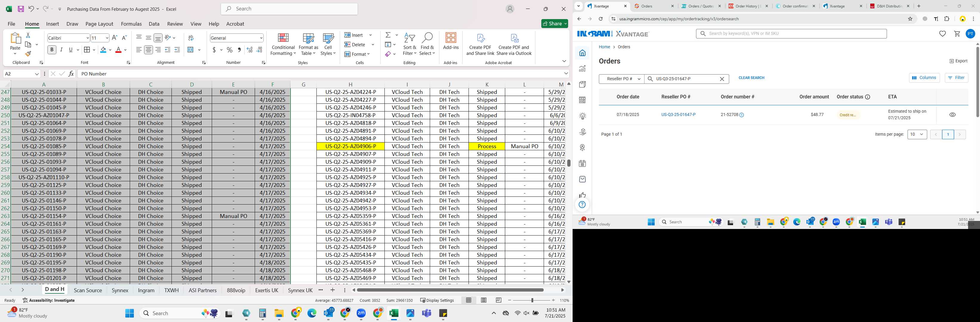Open the Borders dropdown arrow
The width and height of the screenshot is (980, 322).
coord(94,50)
